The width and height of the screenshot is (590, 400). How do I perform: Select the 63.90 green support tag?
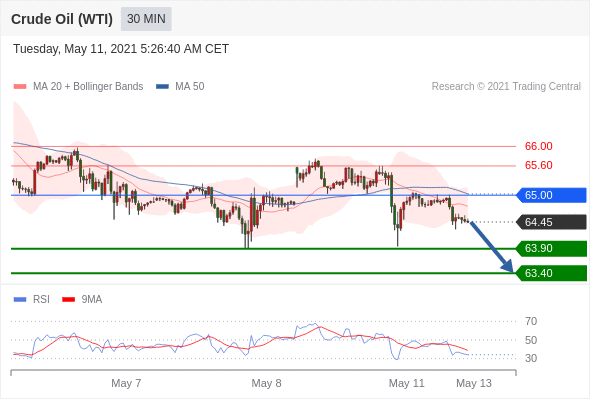pos(552,248)
